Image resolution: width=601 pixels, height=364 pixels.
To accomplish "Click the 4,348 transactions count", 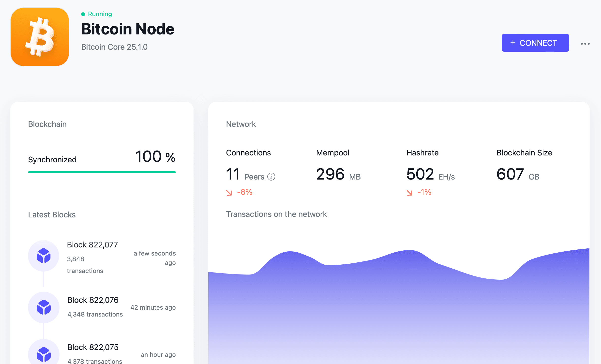I will (x=95, y=314).
